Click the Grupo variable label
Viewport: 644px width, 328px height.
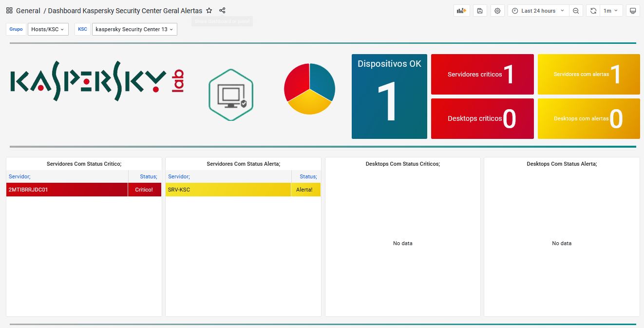[16, 29]
